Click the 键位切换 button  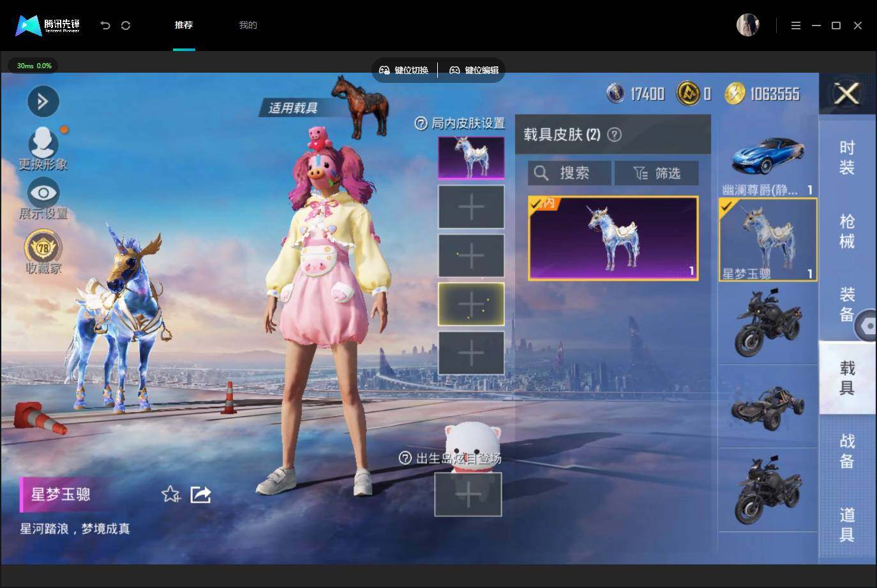403,70
